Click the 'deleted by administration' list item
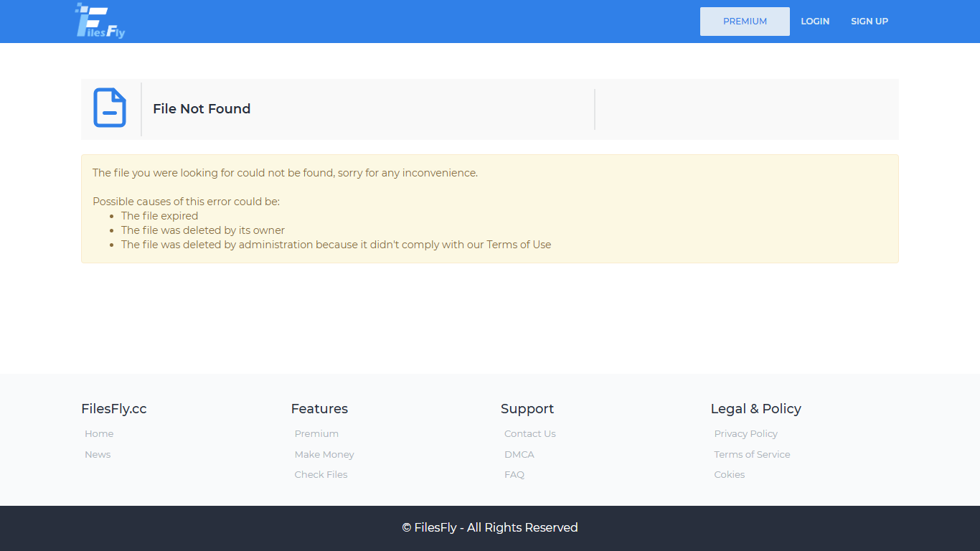This screenshot has height=551, width=980. [336, 245]
